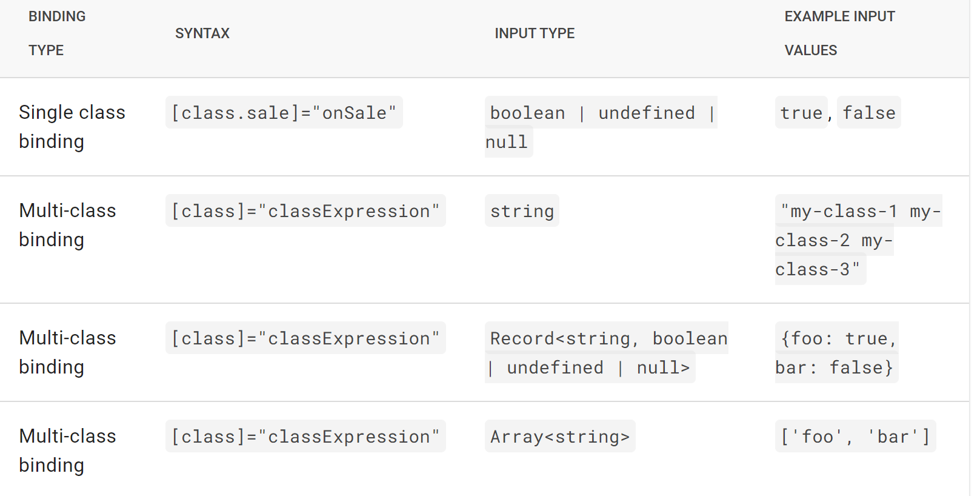The height and width of the screenshot is (496, 980).
Task: Click the "Single class binding" cell text
Action: [72, 127]
